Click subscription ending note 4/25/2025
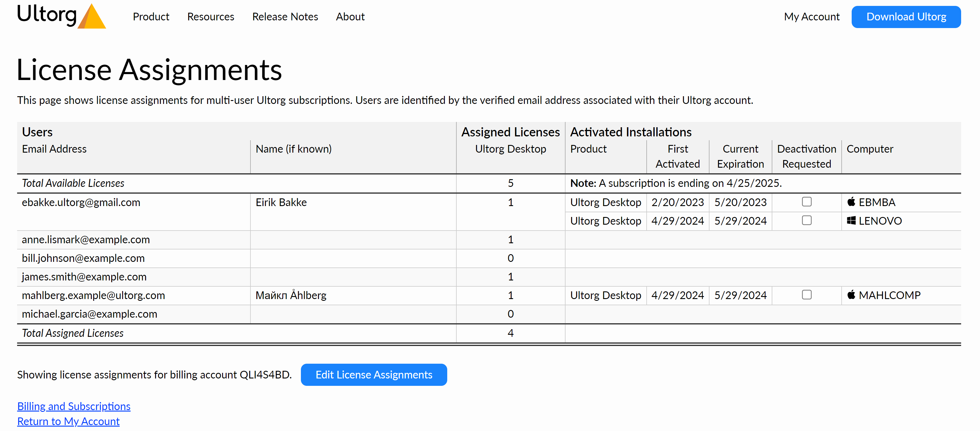 pos(676,183)
